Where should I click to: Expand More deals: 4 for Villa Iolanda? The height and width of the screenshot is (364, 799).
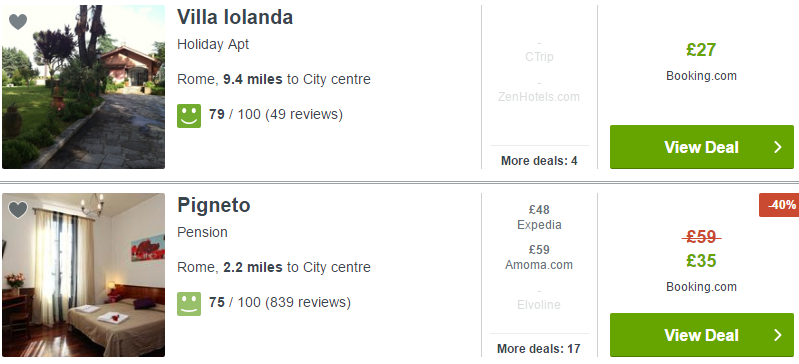point(539,161)
